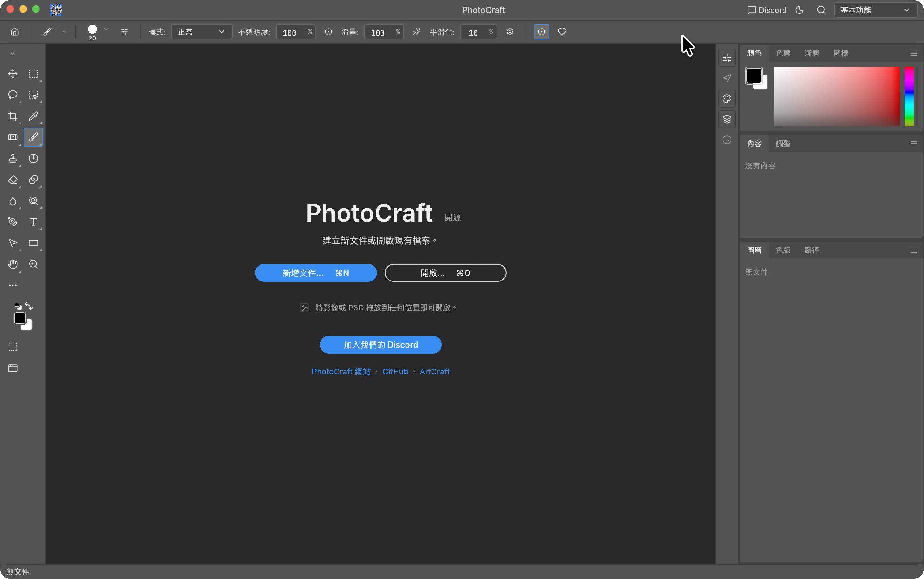
Task: Toggle dark mode moon icon
Action: point(800,10)
